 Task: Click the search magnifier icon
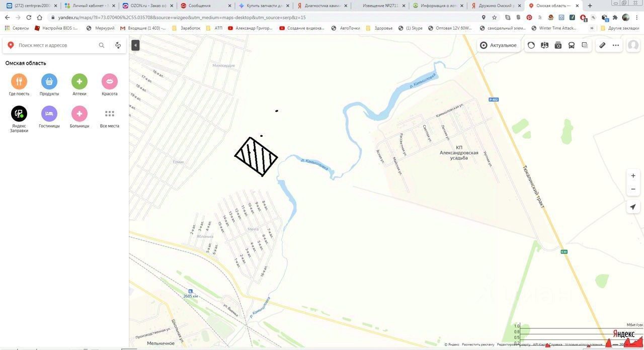[x=102, y=45]
